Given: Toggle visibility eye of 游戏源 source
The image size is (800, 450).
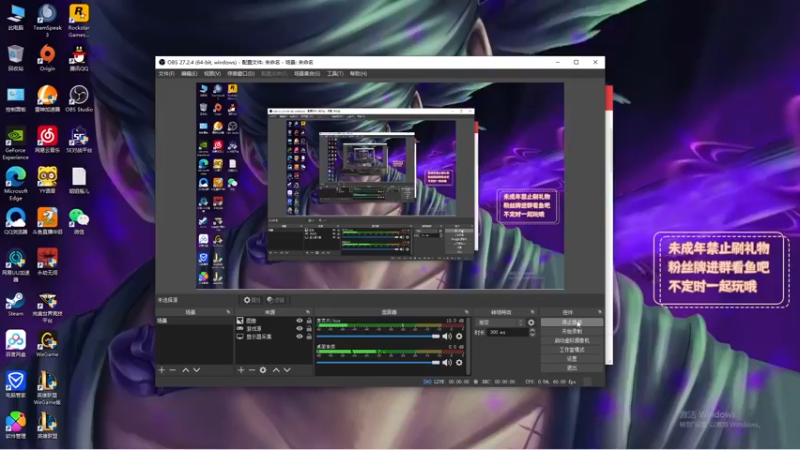Looking at the screenshot, I should pos(299,329).
